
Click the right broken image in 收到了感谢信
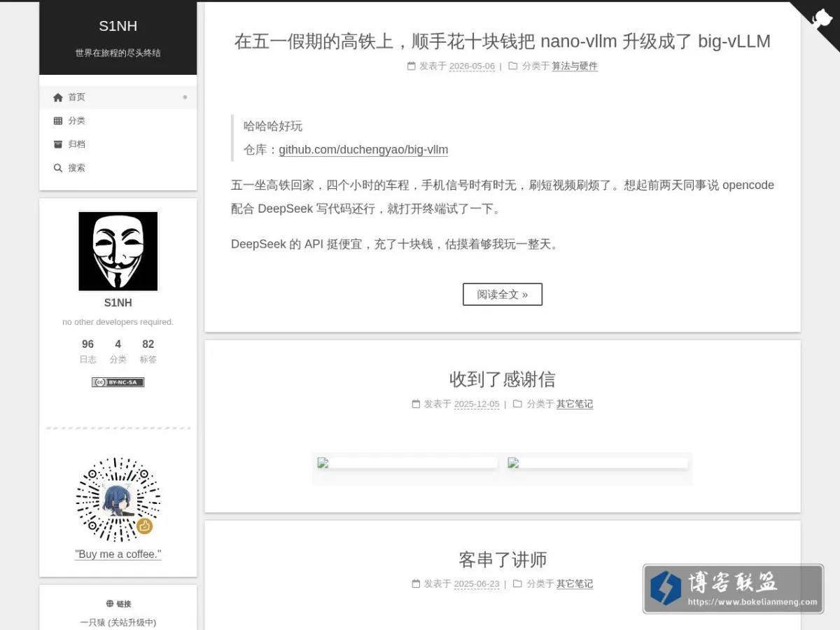(598, 463)
